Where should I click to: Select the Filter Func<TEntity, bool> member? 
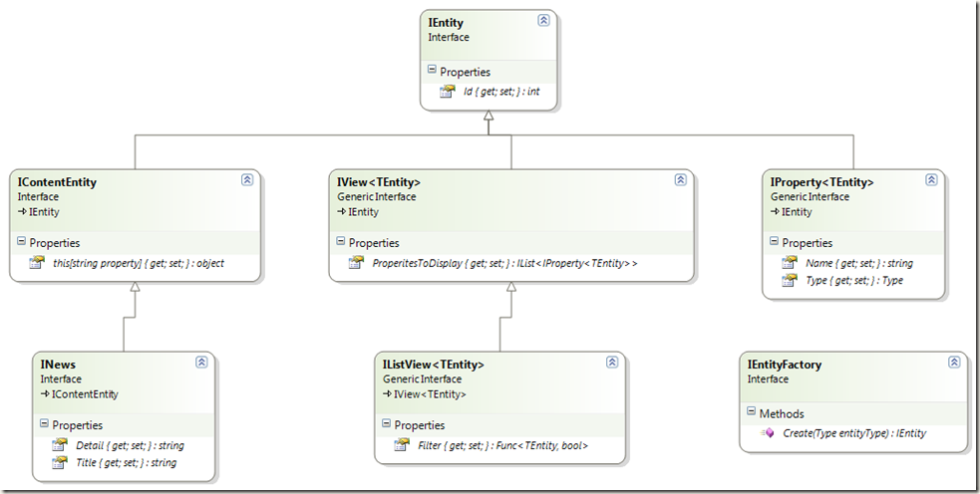click(x=503, y=445)
